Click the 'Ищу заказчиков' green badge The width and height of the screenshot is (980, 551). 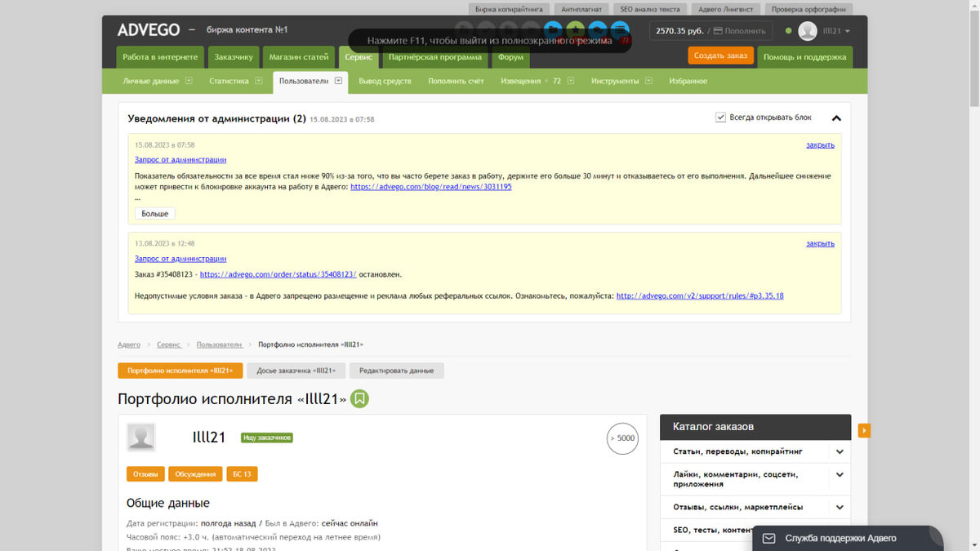(x=267, y=438)
